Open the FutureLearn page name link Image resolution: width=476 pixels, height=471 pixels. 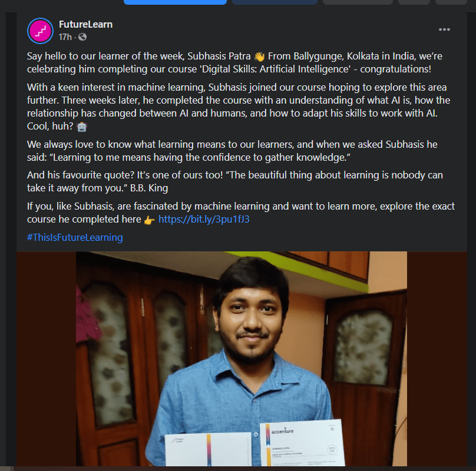pyautogui.click(x=85, y=24)
